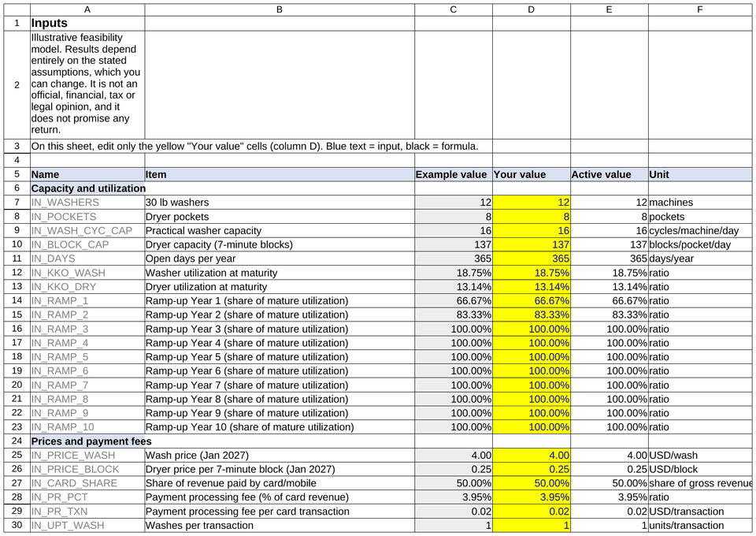Click Active value cell for Open days per year
Viewport: 756px width, 536px height.
(x=610, y=259)
